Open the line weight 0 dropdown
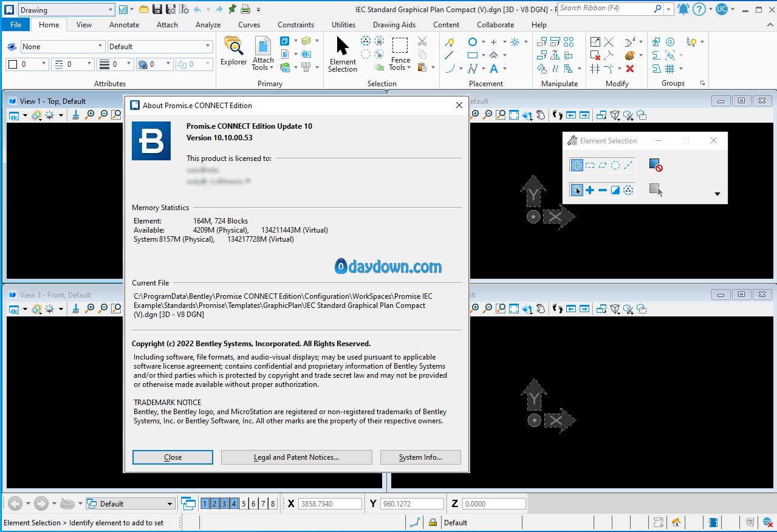 click(115, 64)
